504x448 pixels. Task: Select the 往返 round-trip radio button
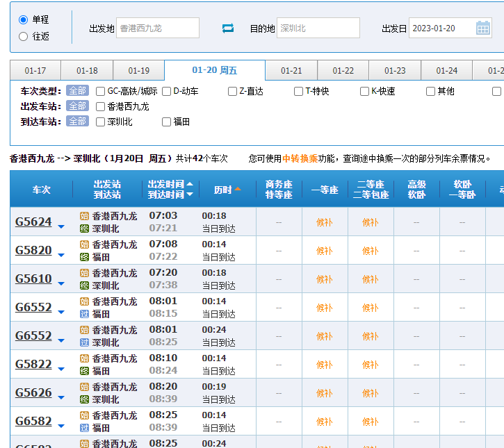point(24,36)
